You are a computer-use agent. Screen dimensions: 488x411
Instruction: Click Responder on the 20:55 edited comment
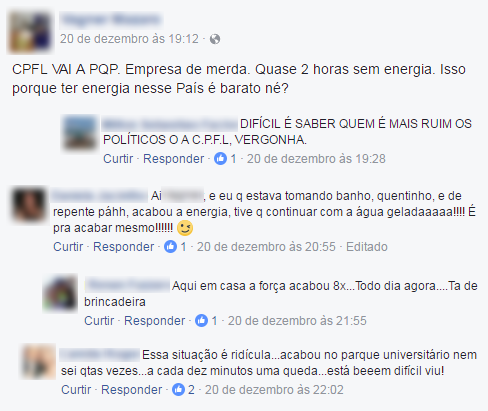pos(123,247)
